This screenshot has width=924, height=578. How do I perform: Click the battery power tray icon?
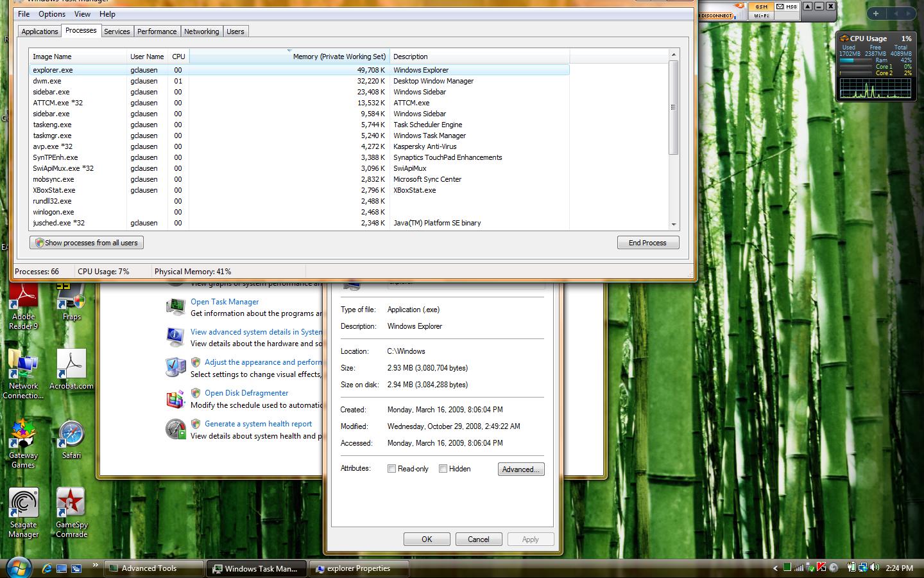851,568
